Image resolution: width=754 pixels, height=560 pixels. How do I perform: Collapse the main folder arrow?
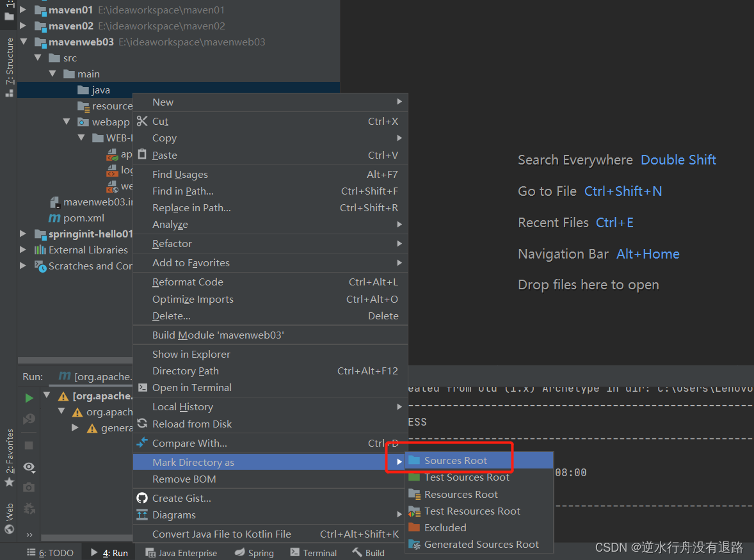tap(52, 74)
